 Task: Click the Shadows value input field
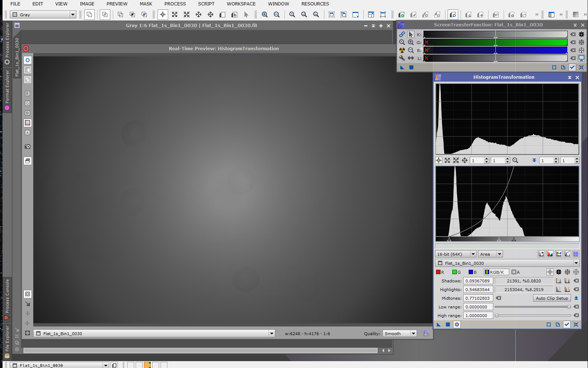tap(478, 281)
